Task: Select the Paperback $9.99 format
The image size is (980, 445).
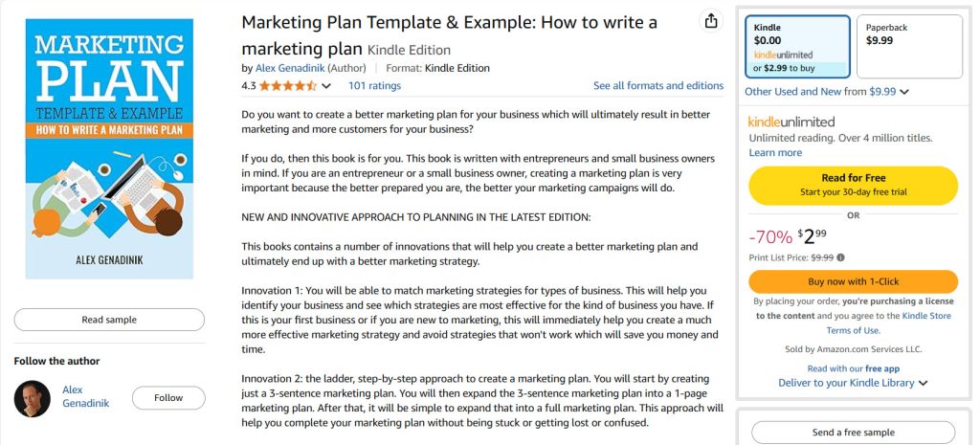Action: pyautogui.click(x=908, y=46)
